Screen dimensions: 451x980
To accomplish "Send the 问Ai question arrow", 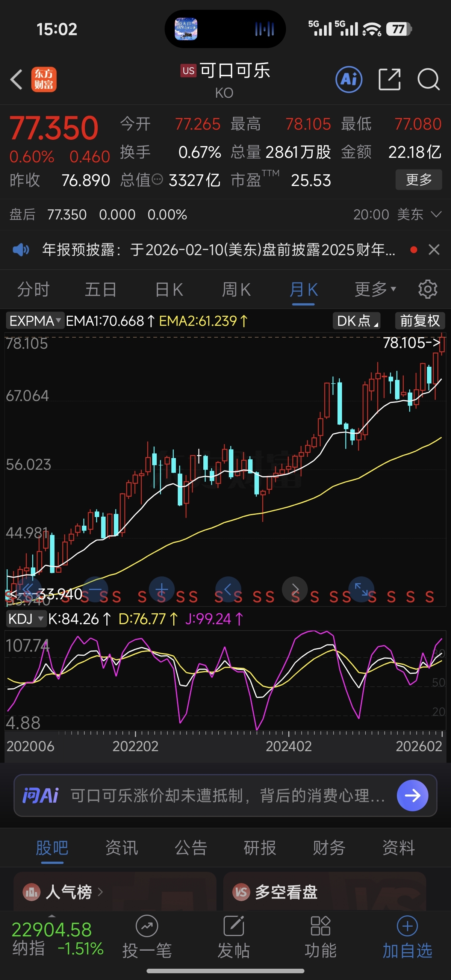I will [413, 795].
